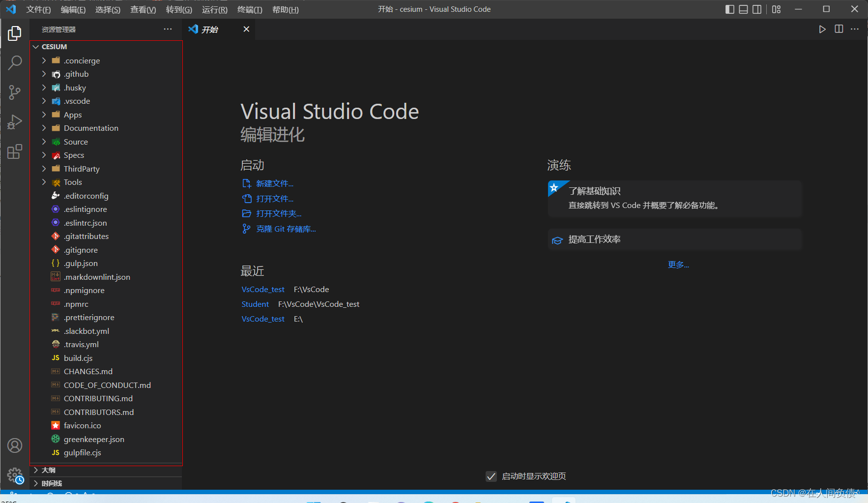Expand the Tools folder
The image size is (868, 503).
[x=44, y=182]
